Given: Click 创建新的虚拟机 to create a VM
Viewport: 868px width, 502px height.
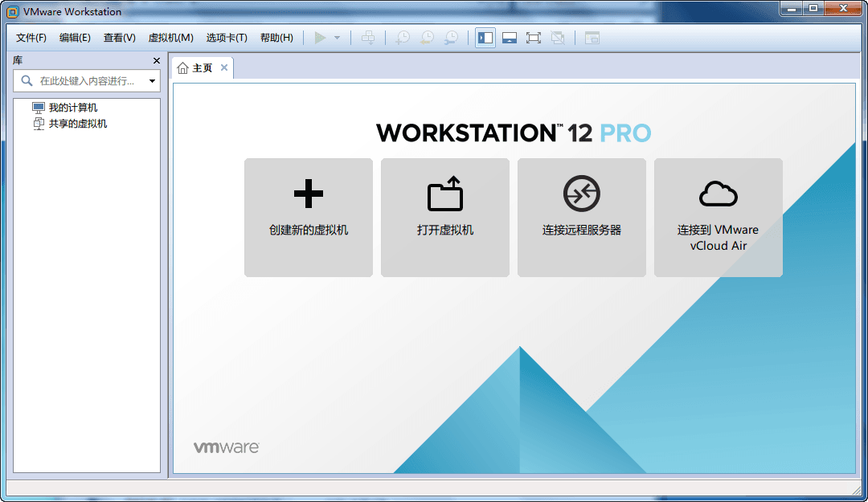Looking at the screenshot, I should click(x=309, y=218).
